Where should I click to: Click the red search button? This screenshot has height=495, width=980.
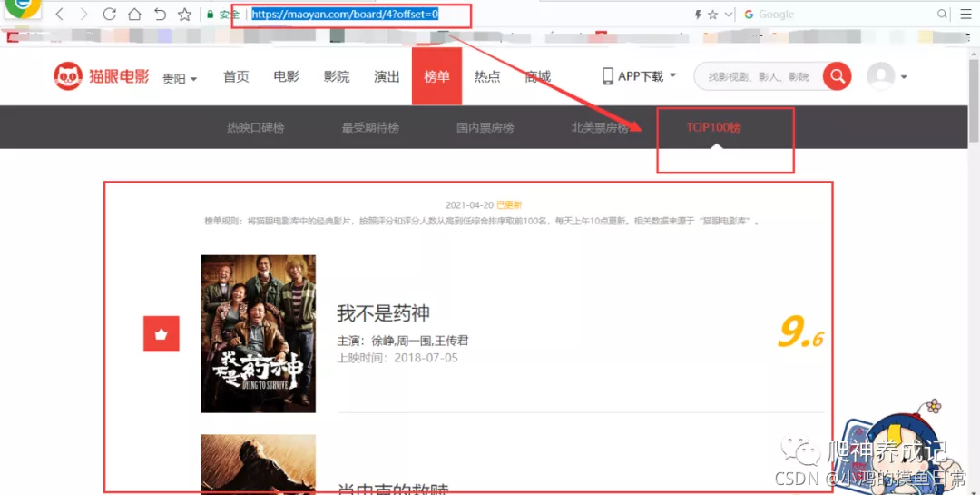pyautogui.click(x=838, y=76)
